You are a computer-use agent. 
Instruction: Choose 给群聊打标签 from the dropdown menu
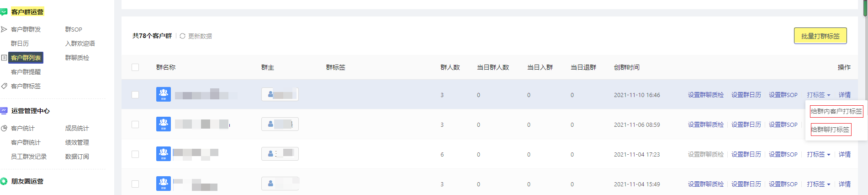pyautogui.click(x=831, y=130)
